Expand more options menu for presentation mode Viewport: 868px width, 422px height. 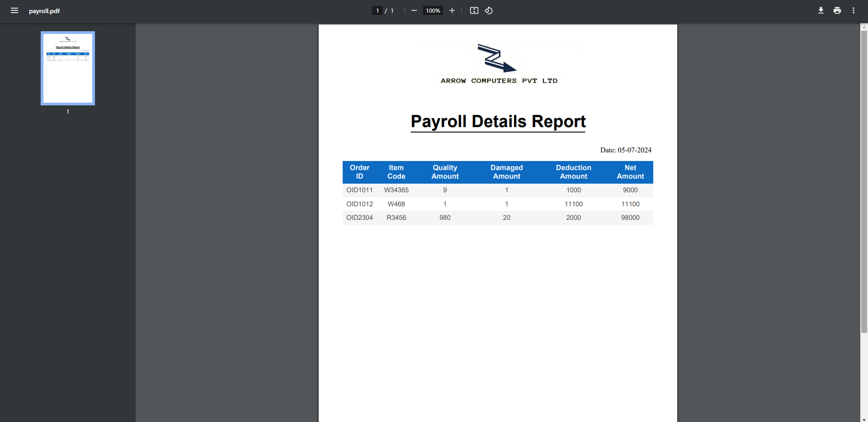854,10
